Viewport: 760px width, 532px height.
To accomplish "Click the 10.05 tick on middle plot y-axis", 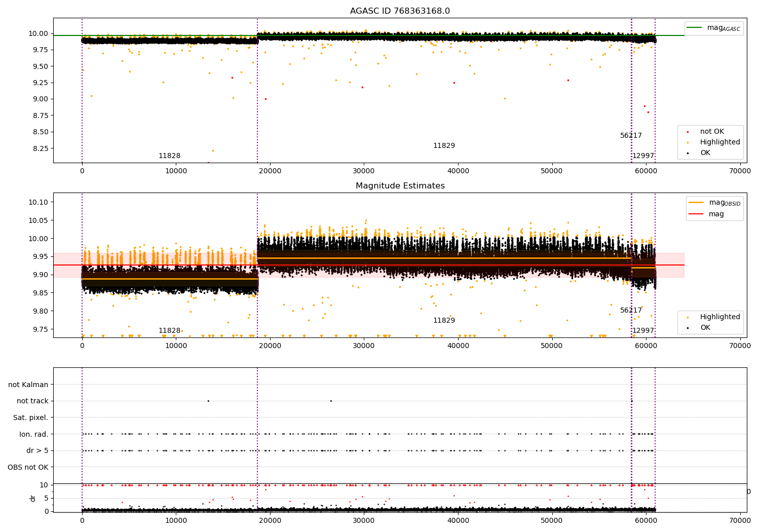I will (x=39, y=220).
